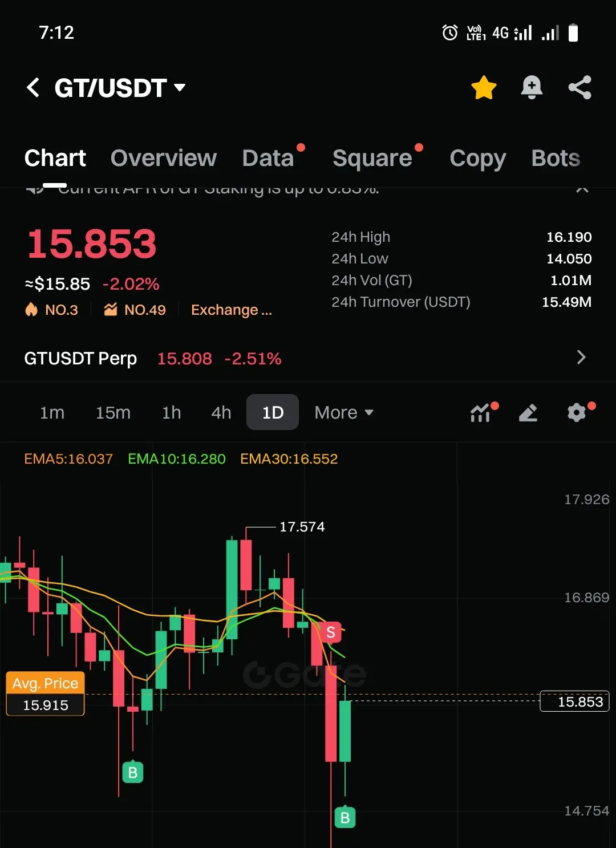
Task: Expand the More timeframes dropdown
Action: (344, 412)
